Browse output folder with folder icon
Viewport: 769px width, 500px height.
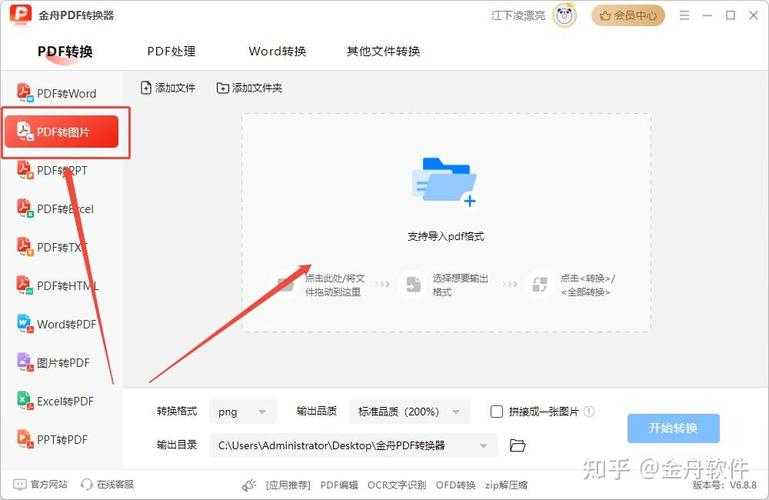tap(517, 445)
